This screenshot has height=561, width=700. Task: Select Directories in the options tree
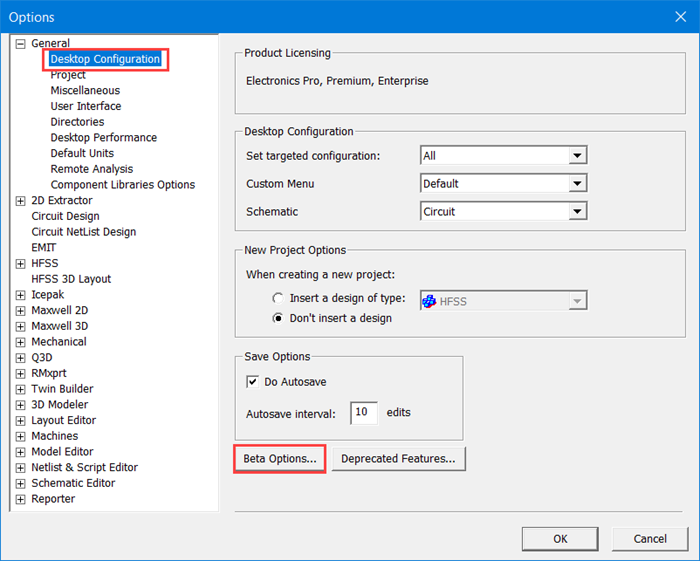tap(77, 122)
